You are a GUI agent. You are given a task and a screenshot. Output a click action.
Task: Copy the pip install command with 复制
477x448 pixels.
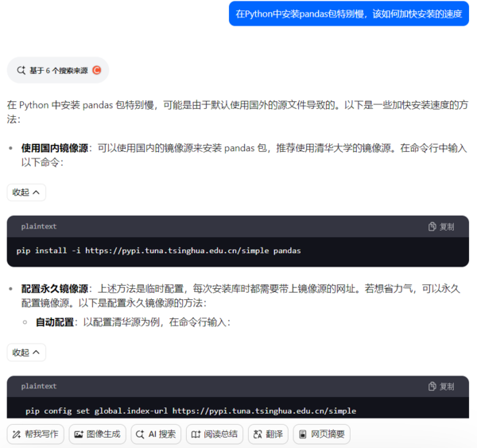(441, 227)
